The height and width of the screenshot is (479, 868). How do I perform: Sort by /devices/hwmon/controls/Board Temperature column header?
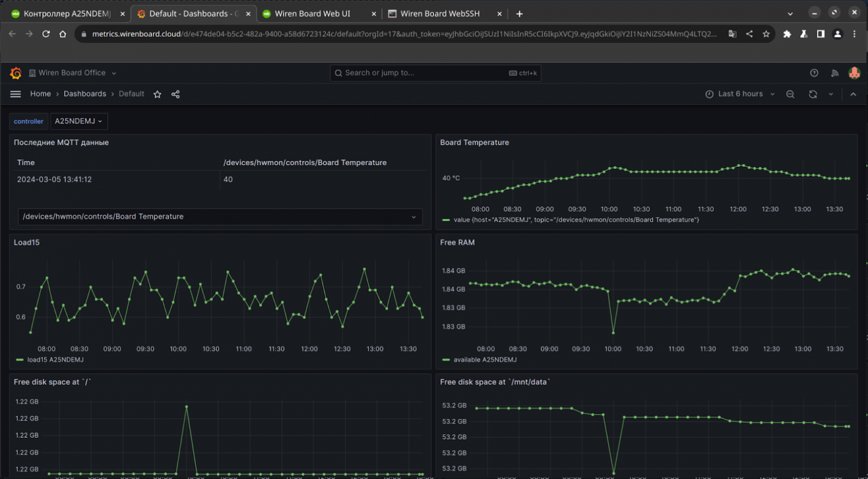coord(305,162)
